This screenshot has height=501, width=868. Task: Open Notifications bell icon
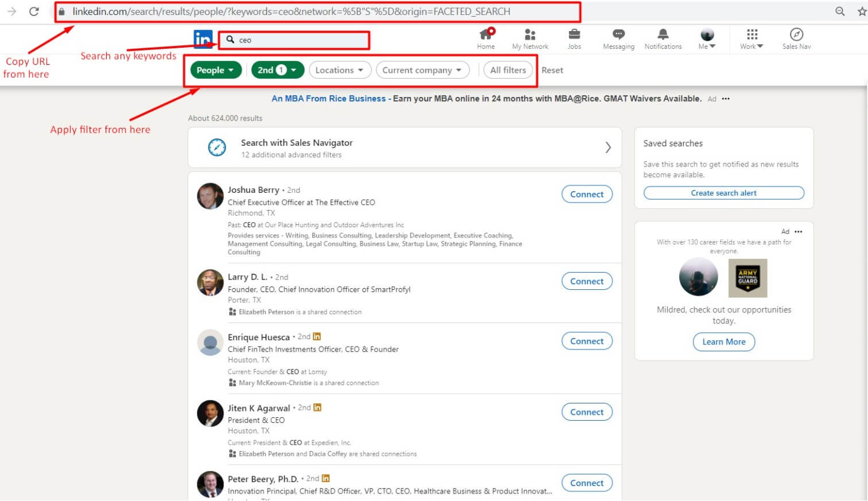pyautogui.click(x=663, y=39)
